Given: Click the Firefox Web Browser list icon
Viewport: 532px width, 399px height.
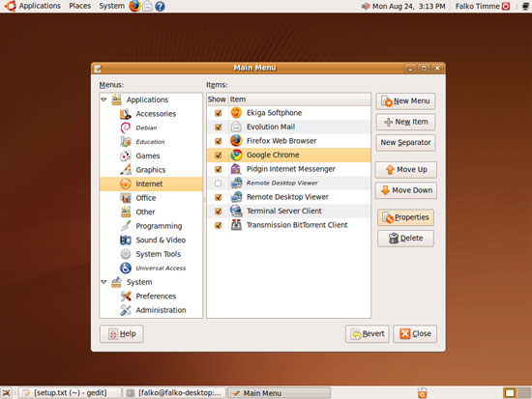Looking at the screenshot, I should 236,141.
